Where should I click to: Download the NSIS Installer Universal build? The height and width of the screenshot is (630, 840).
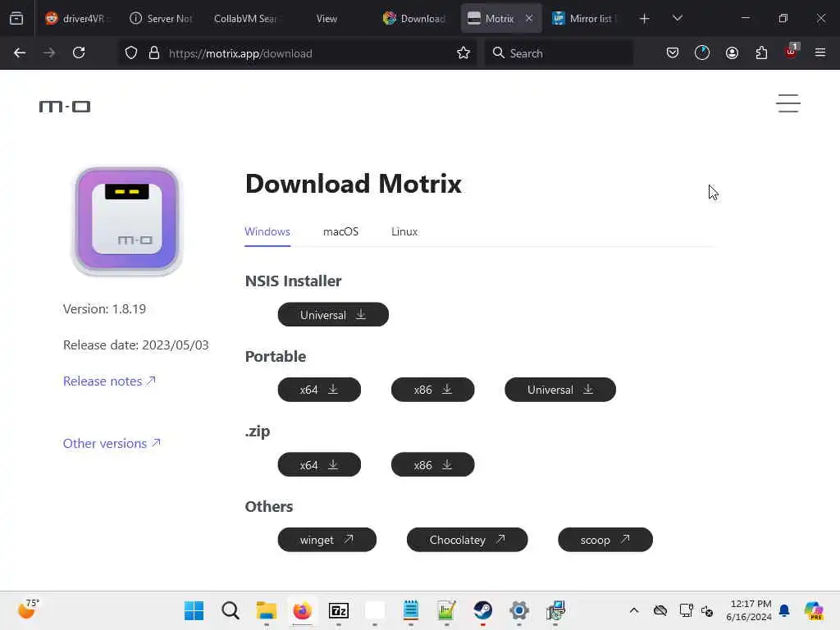pos(333,314)
